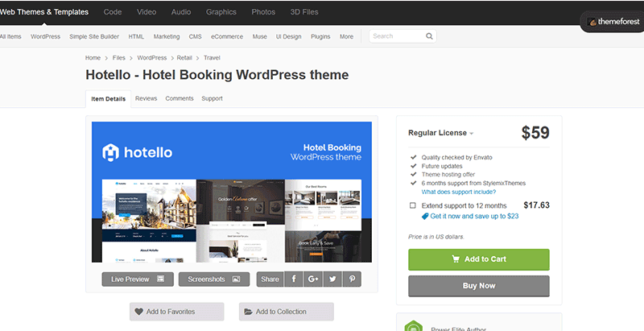Open CMS category

pyautogui.click(x=196, y=36)
